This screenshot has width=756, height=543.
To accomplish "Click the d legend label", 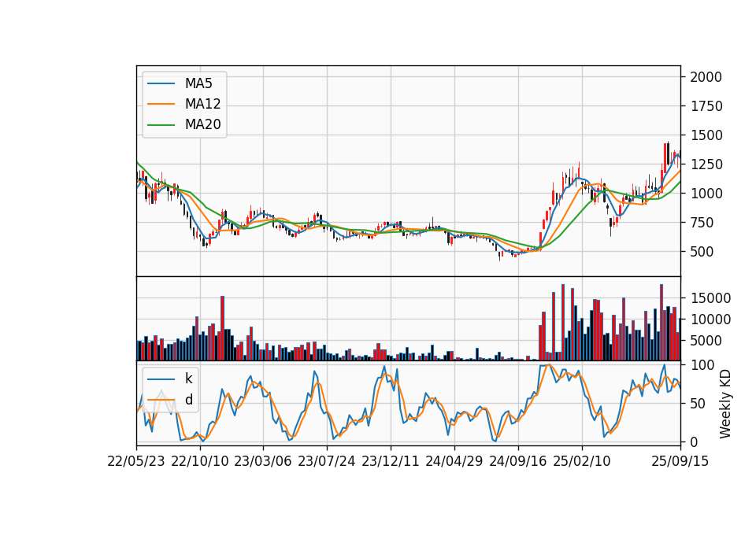I will coord(188,400).
